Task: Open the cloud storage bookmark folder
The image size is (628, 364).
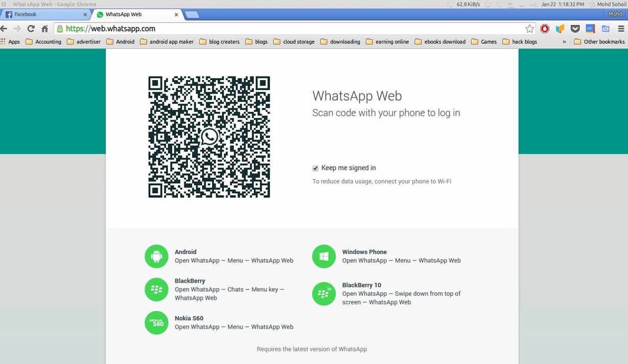Action: tap(293, 42)
